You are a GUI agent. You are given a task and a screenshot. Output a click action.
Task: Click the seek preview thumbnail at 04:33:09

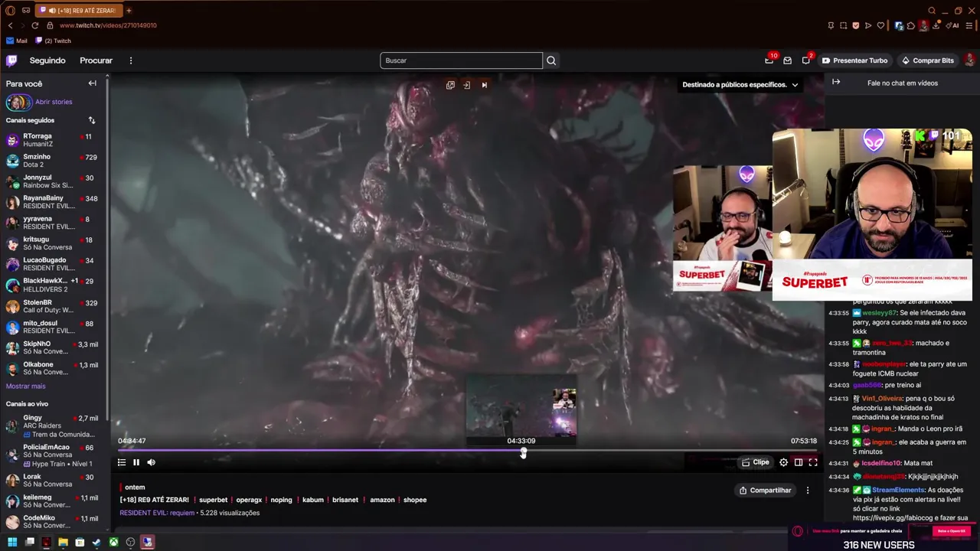[521, 409]
